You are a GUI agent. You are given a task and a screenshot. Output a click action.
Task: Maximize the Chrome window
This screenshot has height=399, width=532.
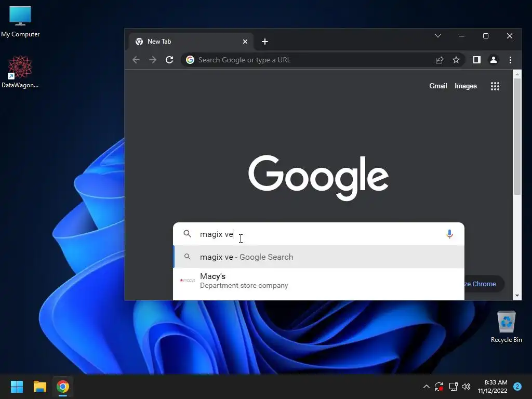(x=486, y=36)
